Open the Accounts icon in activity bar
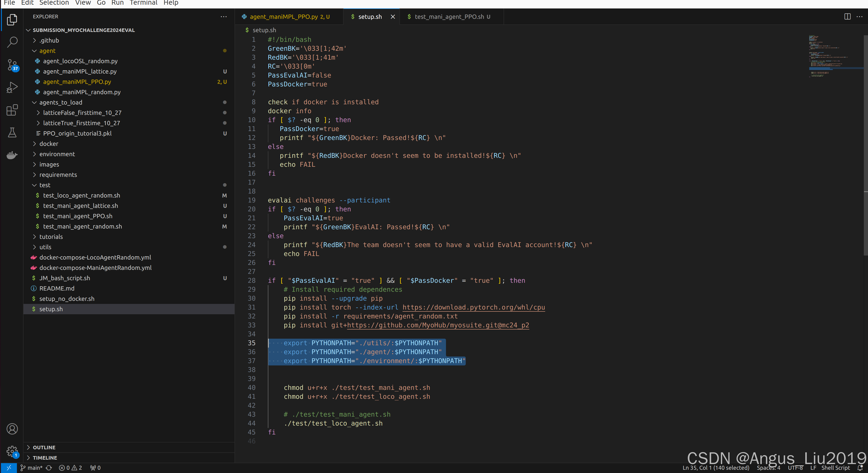 coord(12,429)
